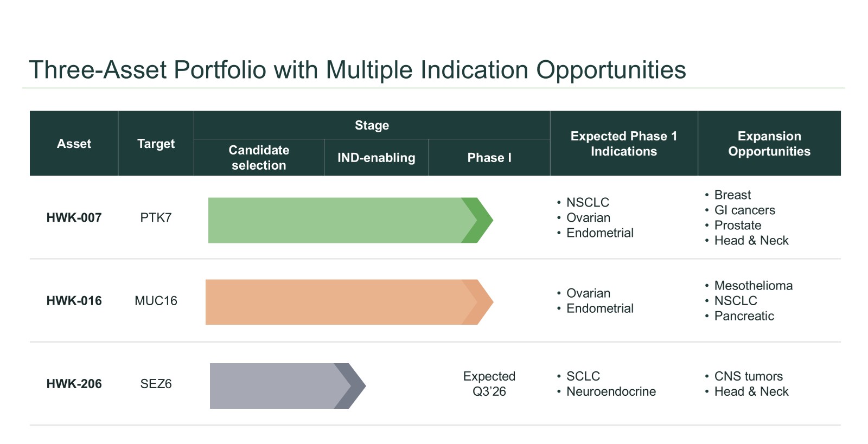The image size is (868, 444).
Task: Select the CNS tumors bullet item
Action: click(x=748, y=376)
